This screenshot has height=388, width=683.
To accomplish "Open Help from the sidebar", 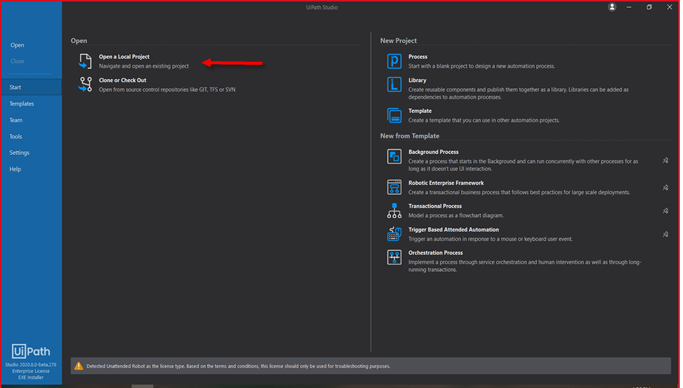I will [15, 169].
